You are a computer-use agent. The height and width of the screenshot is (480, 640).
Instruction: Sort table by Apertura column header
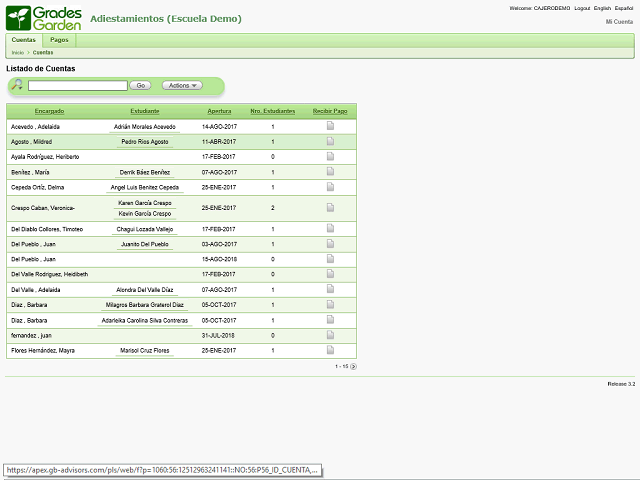[x=219, y=111]
